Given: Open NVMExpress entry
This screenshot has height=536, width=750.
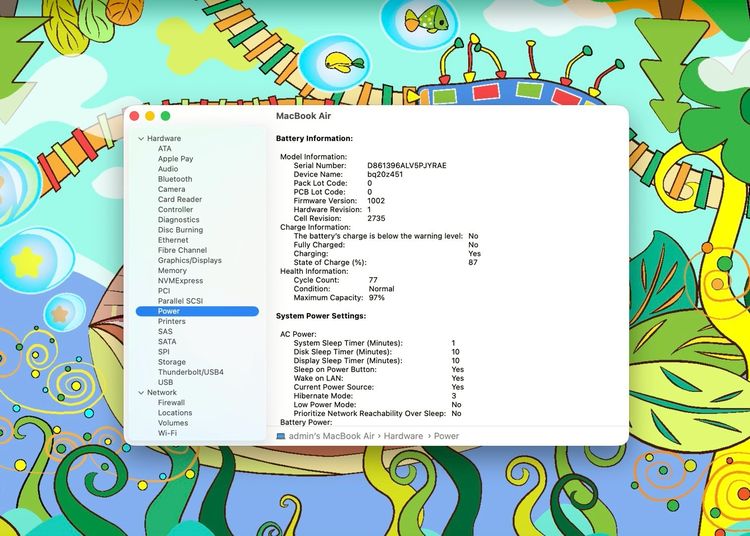Looking at the screenshot, I should (180, 281).
